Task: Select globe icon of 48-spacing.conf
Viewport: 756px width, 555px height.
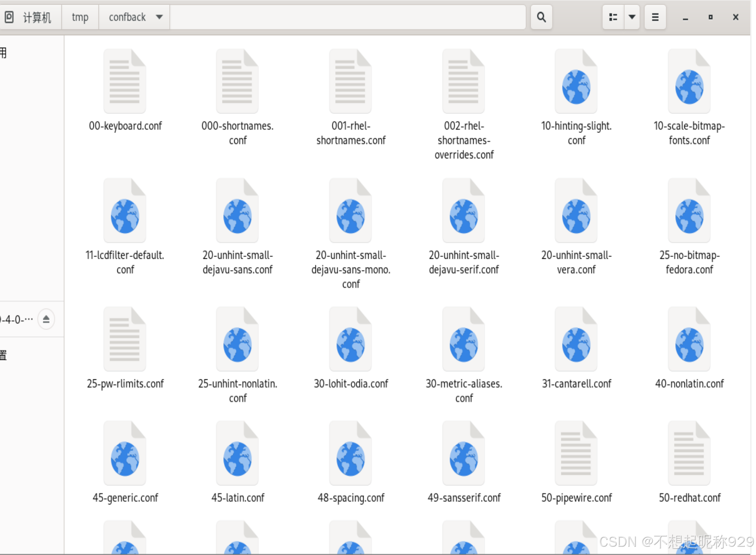Action: 350,453
